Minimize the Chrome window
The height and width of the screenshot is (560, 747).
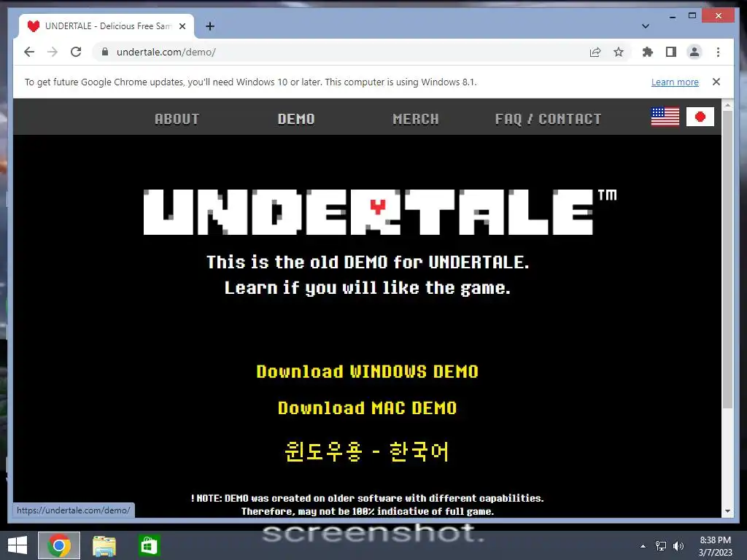(x=673, y=16)
